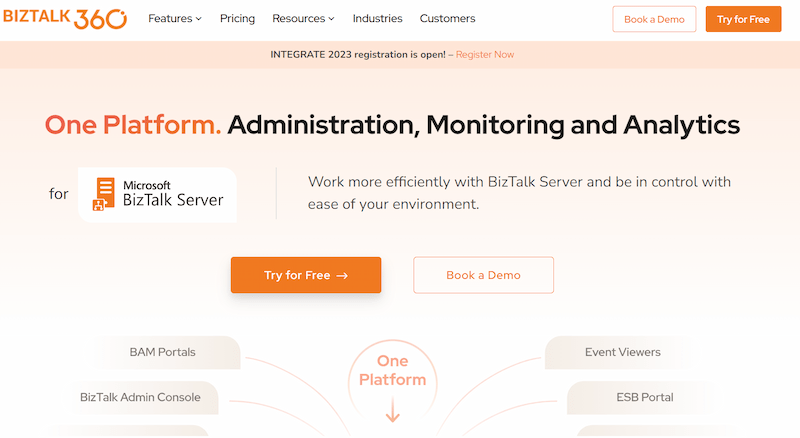Select the BAM Portals label
This screenshot has width=800, height=438.
[x=162, y=352]
